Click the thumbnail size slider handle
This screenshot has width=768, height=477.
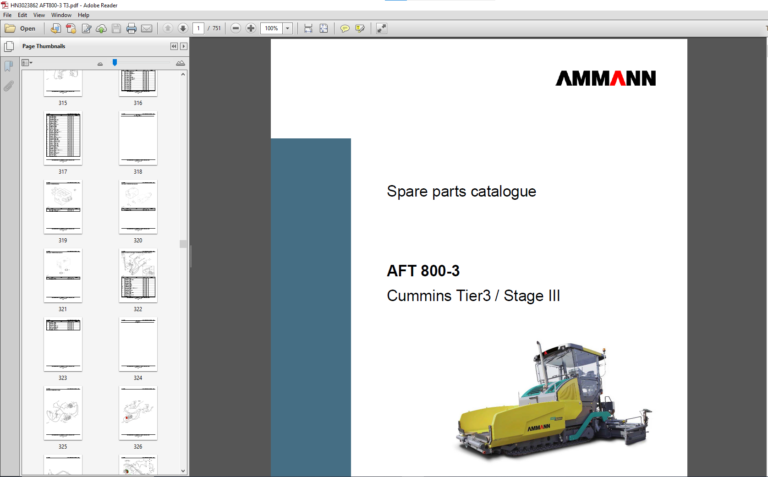click(x=115, y=62)
